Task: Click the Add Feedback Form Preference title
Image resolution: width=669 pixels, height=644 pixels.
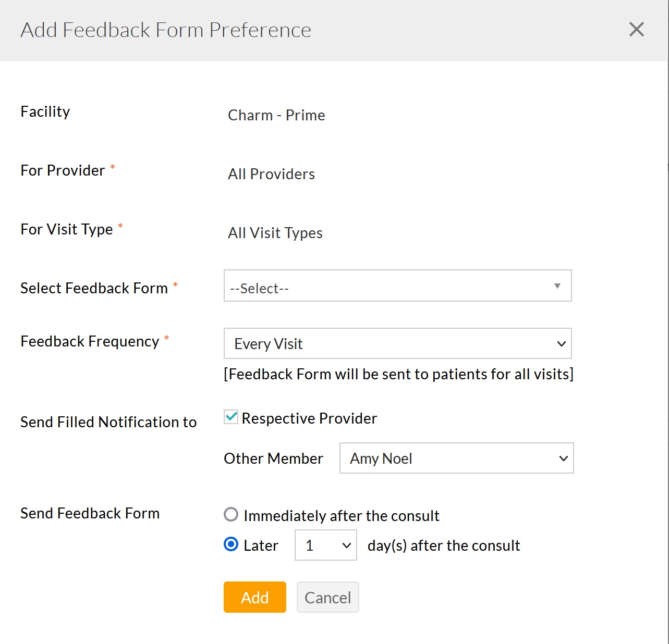Action: pyautogui.click(x=165, y=30)
